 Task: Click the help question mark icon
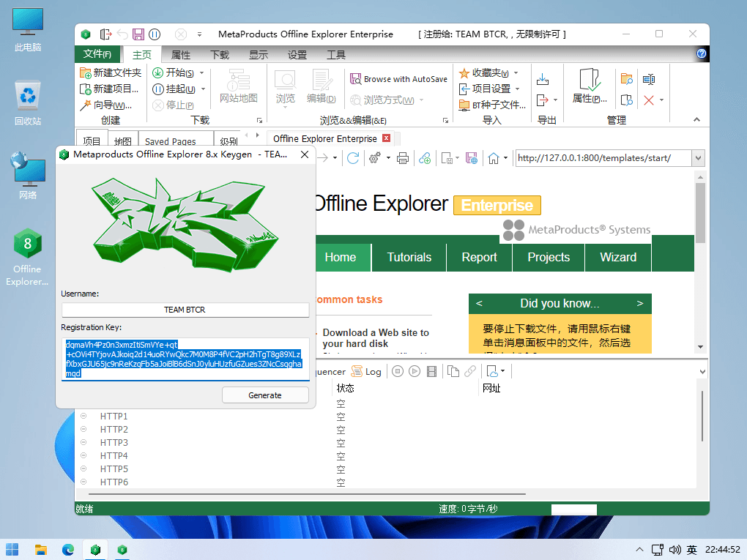click(x=702, y=53)
